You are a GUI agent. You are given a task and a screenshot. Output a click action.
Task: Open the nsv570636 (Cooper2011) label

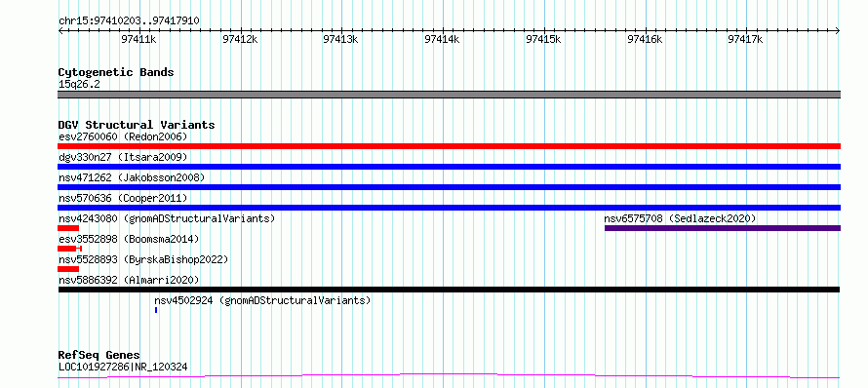[x=123, y=198]
